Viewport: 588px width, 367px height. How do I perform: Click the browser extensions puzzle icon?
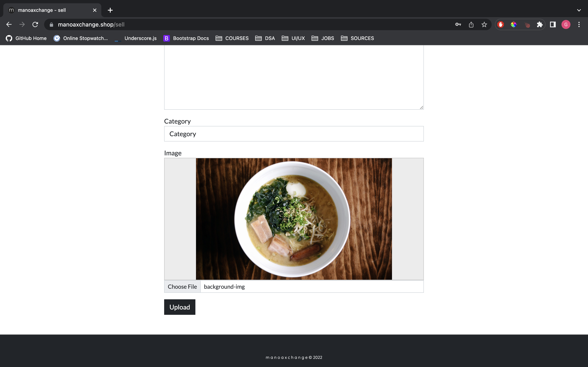[x=540, y=24]
